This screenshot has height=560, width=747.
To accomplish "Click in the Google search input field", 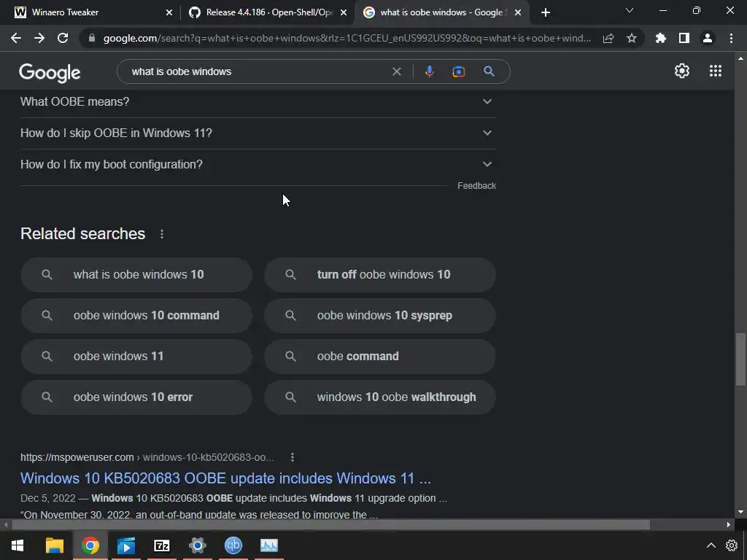I will click(258, 71).
